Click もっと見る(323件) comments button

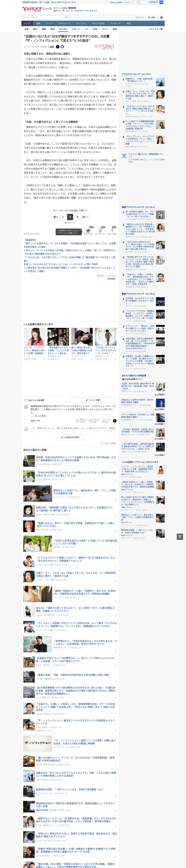coord(70,437)
